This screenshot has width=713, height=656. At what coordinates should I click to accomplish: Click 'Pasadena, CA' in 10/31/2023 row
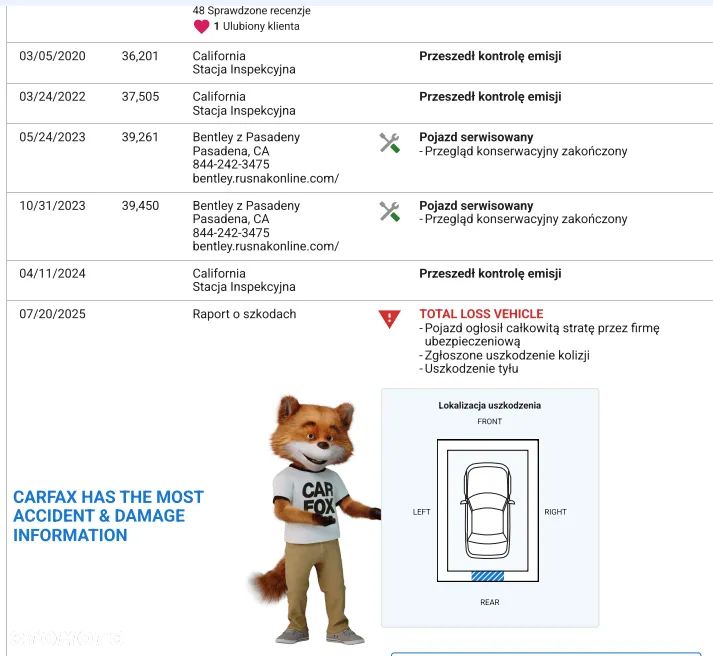click(x=231, y=219)
